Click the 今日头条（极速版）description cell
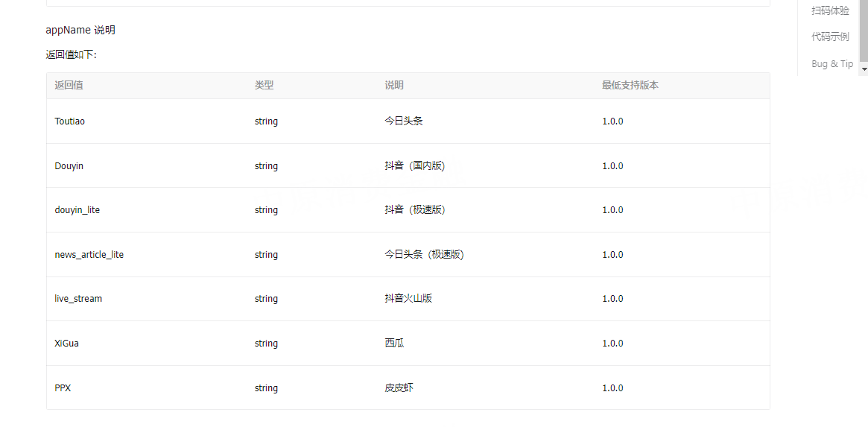 424,255
